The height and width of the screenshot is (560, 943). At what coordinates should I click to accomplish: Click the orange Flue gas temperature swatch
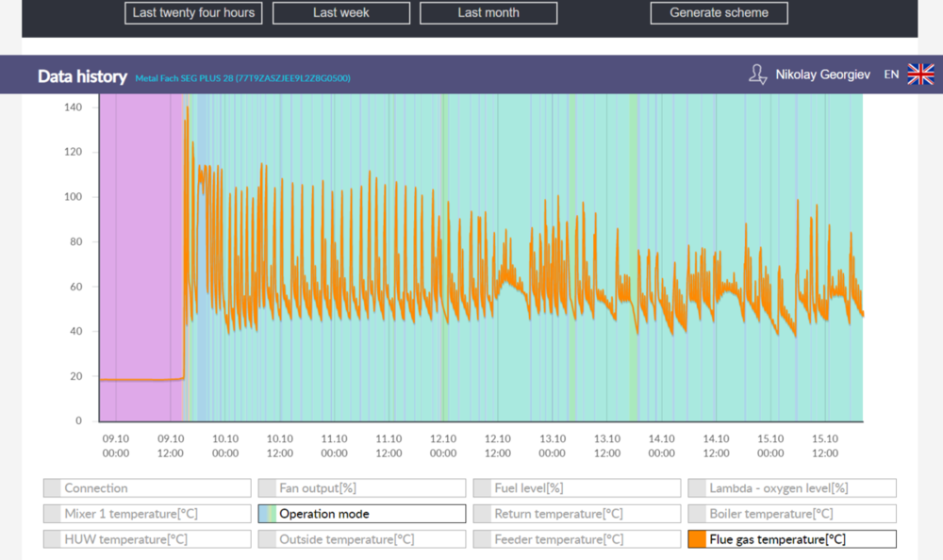697,539
